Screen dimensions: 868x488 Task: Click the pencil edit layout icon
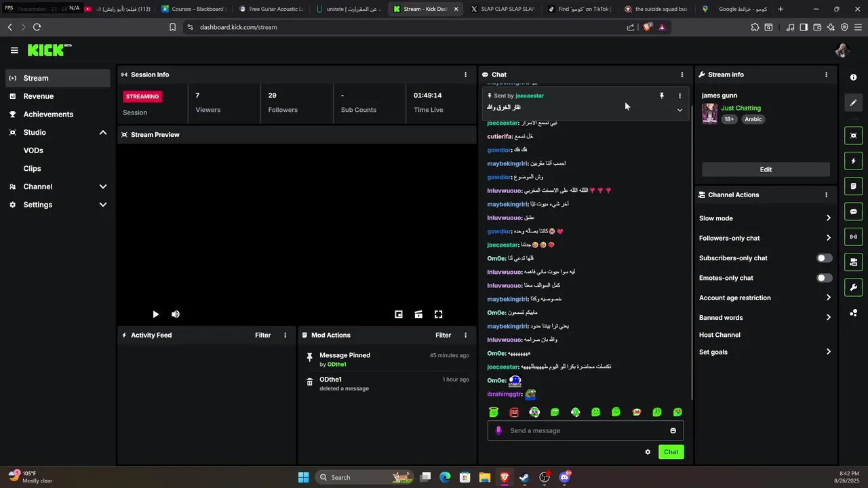[x=854, y=103]
